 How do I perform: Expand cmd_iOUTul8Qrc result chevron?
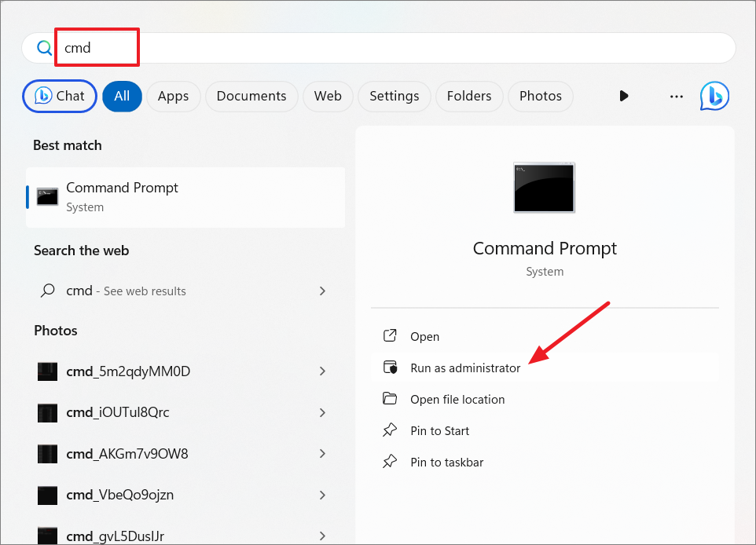coord(322,412)
